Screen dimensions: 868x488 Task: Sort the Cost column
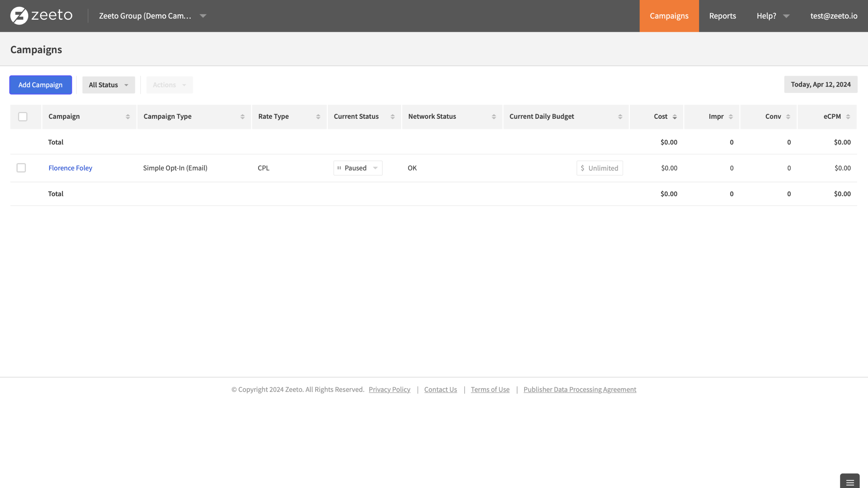tap(675, 116)
